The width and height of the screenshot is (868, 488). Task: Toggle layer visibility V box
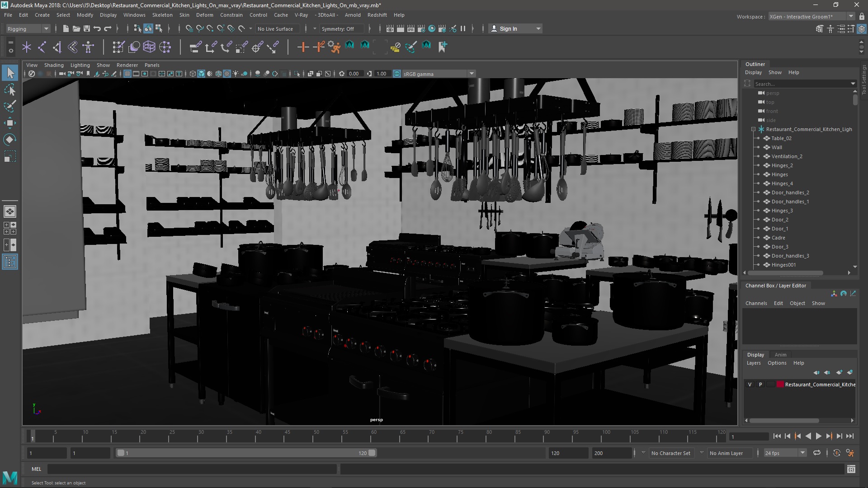[750, 385]
